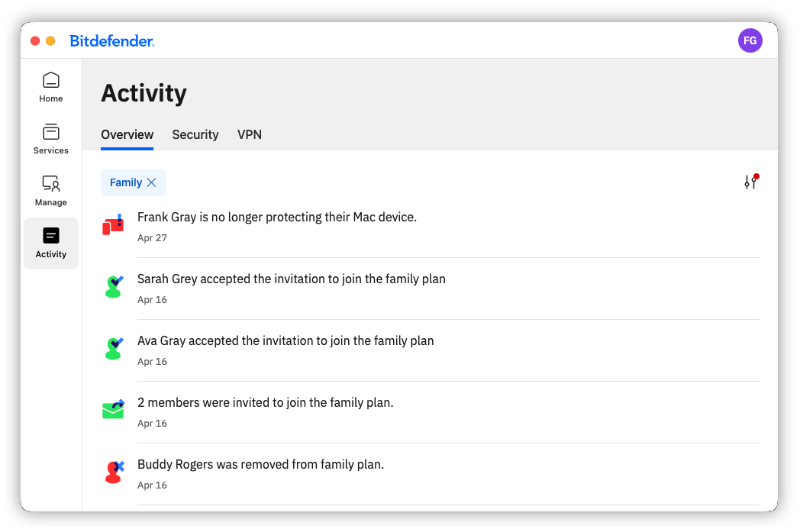The width and height of the screenshot is (800, 532).
Task: Click the red device alert icon for Frank Gray
Action: pyautogui.click(x=113, y=224)
